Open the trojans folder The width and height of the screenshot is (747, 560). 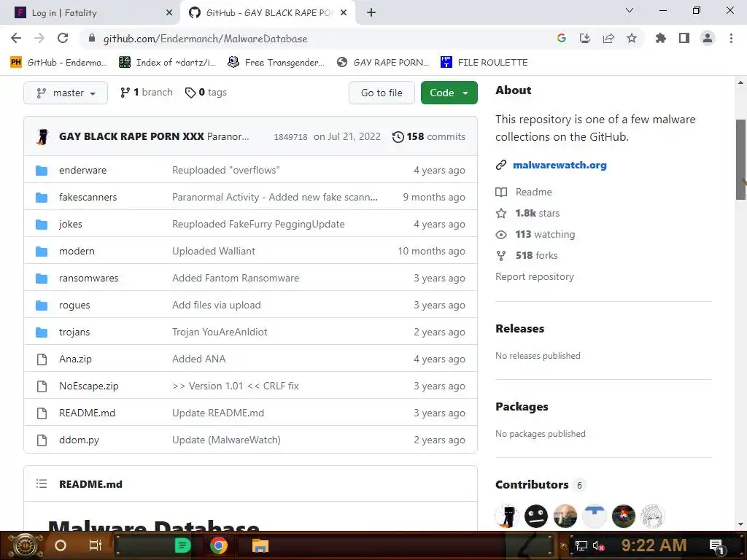pyautogui.click(x=74, y=332)
